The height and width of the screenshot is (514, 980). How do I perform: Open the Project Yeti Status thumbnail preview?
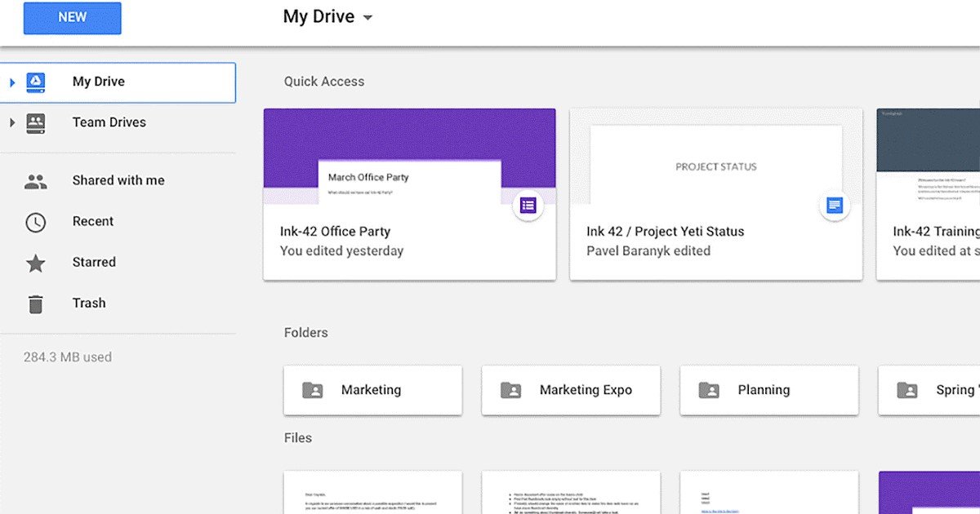click(x=715, y=157)
